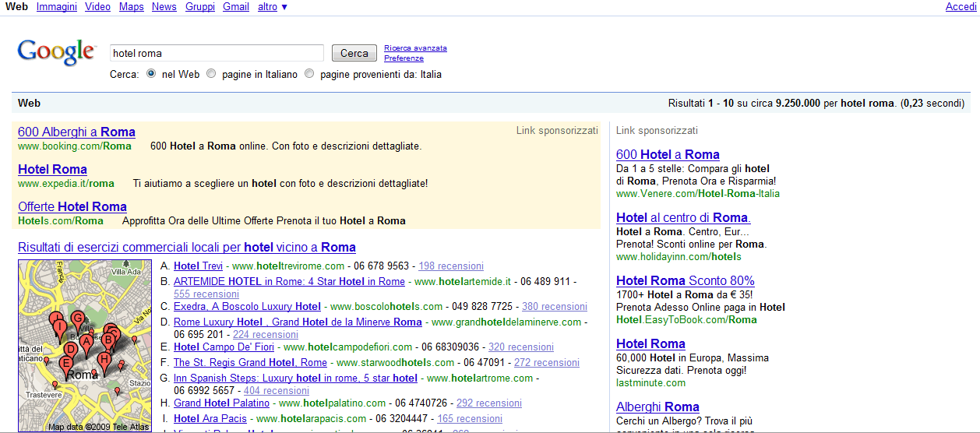Click www.holidayinn.com/hotels URL text
This screenshot has width=980, height=433.
[x=679, y=257]
